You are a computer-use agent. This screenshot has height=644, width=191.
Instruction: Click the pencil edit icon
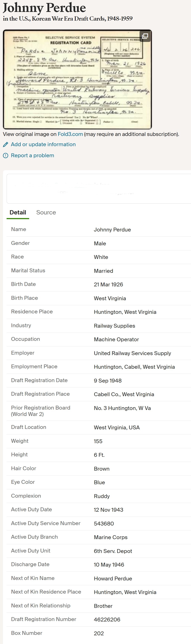coord(6,144)
